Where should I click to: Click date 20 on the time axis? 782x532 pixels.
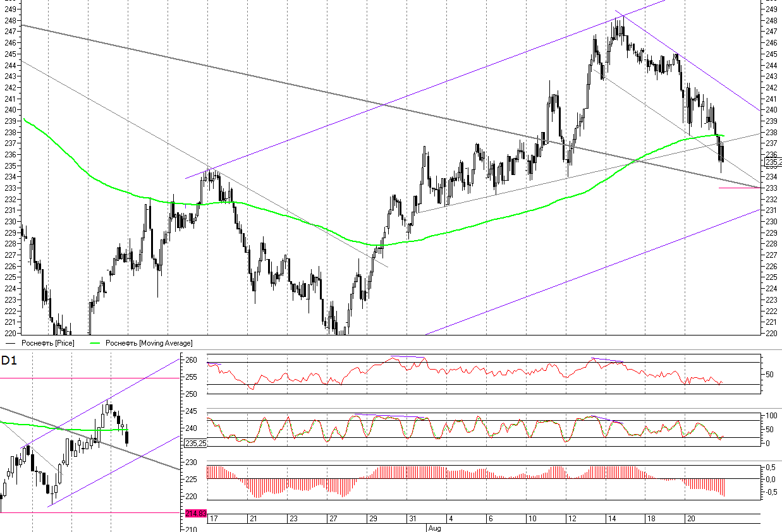[x=691, y=519]
